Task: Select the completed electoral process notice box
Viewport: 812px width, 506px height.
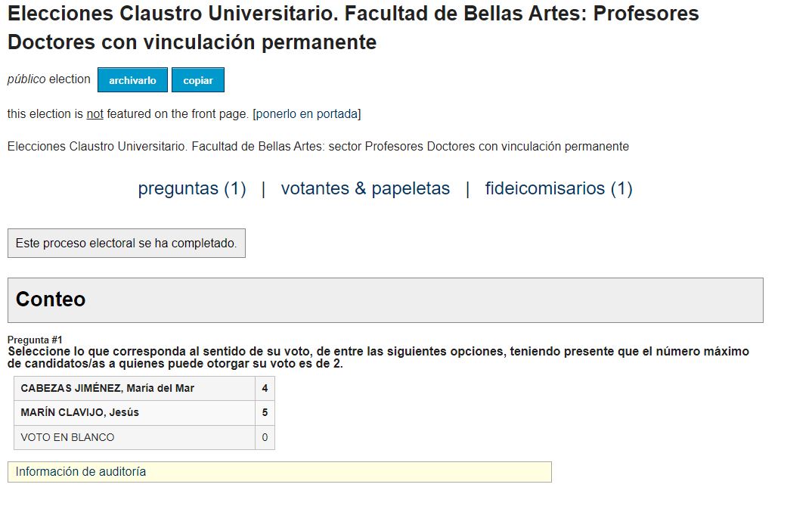Action: 126,243
